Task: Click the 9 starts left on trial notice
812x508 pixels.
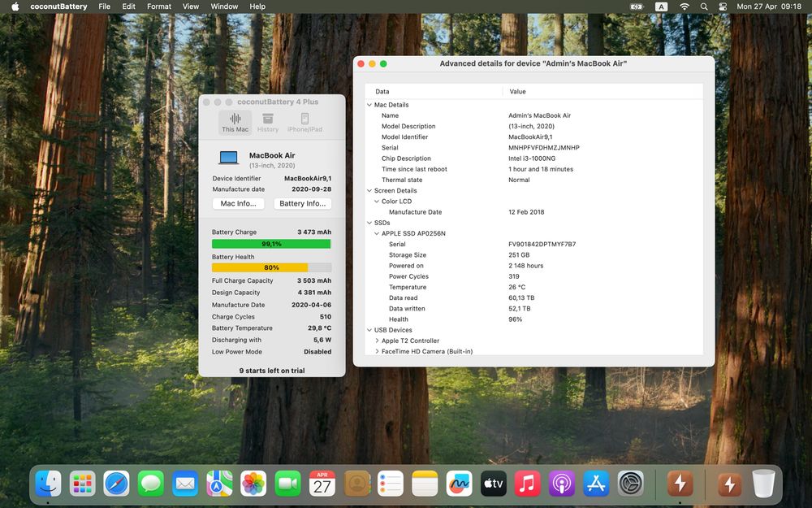Action: 272,371
